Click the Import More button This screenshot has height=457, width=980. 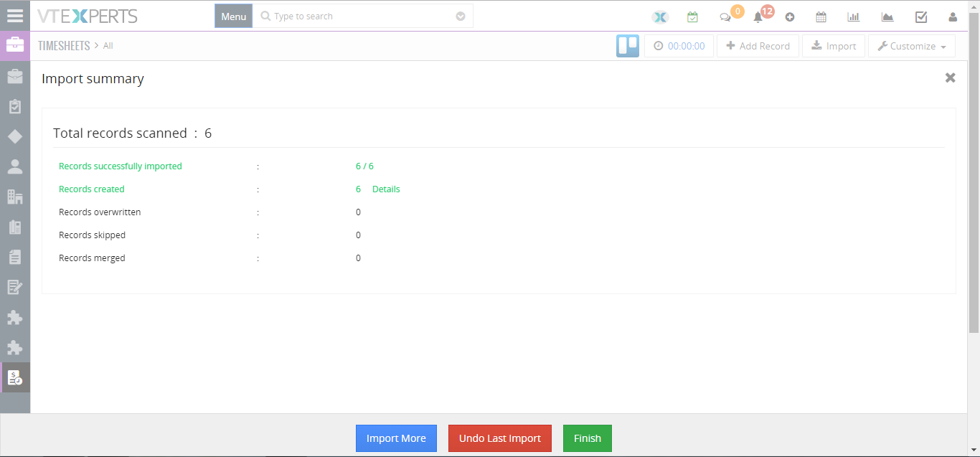tap(396, 438)
